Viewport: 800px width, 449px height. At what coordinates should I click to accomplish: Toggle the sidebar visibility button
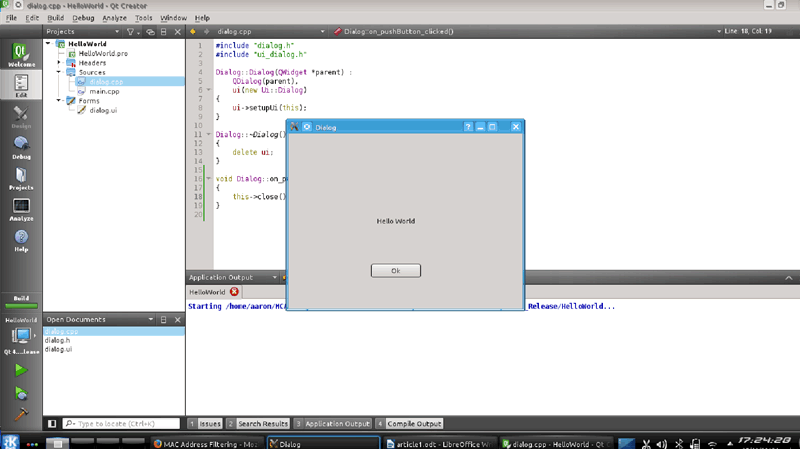click(52, 424)
